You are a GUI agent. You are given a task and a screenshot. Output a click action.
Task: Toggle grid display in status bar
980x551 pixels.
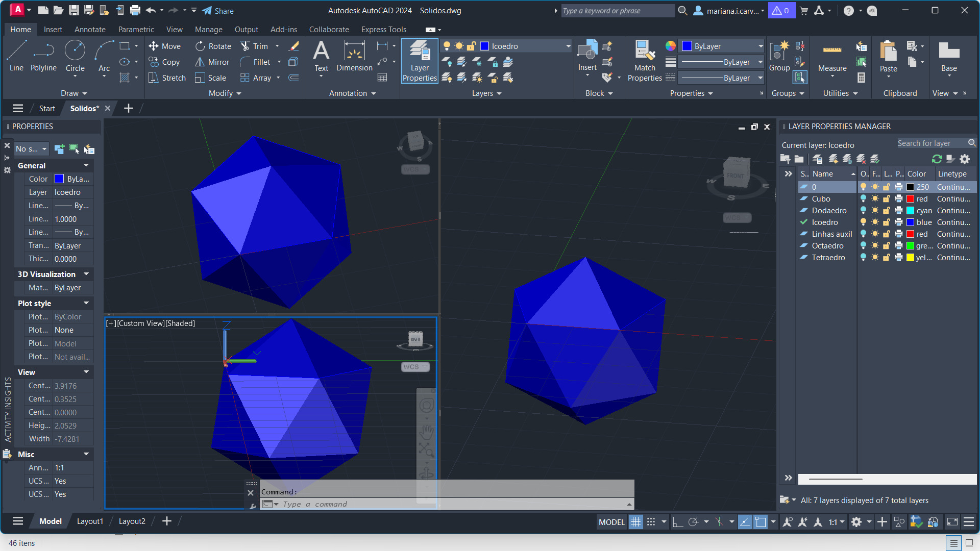[635, 522]
